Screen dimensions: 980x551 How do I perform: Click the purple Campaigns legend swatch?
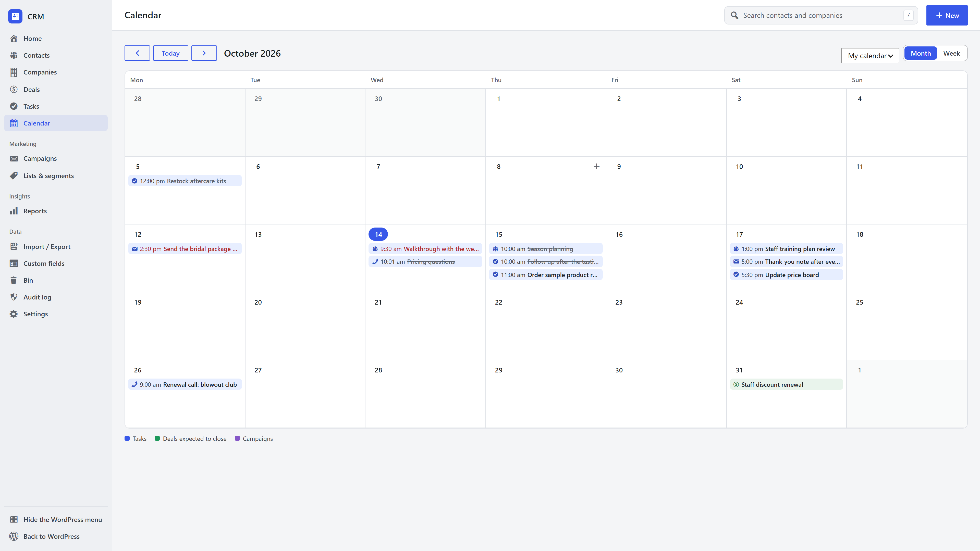point(237,439)
